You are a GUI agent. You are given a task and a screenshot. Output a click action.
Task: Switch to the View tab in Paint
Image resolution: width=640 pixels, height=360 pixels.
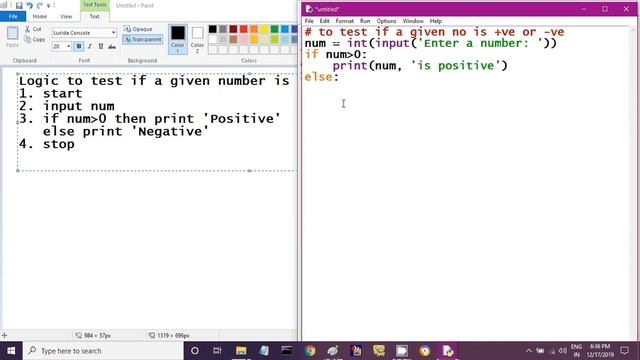tap(66, 16)
